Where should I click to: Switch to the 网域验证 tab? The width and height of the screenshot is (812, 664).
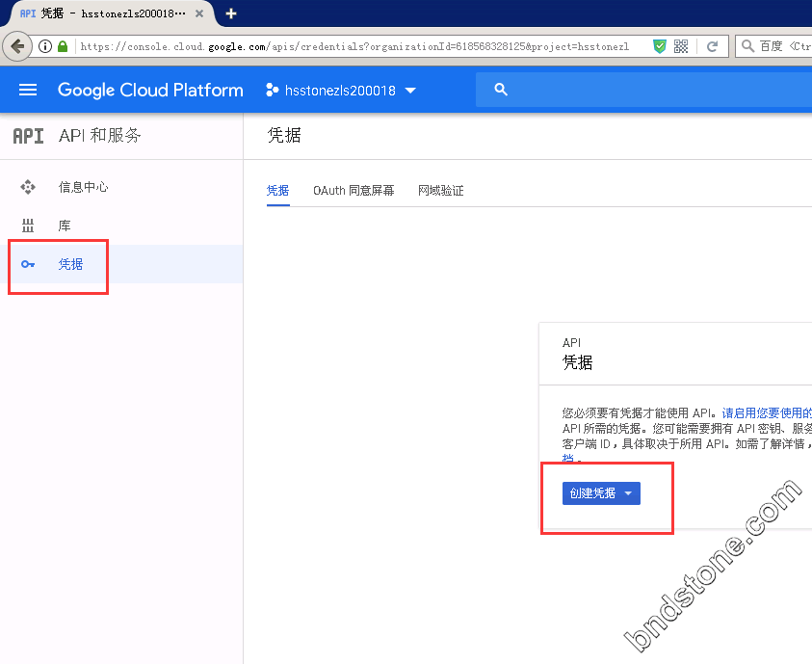441,191
